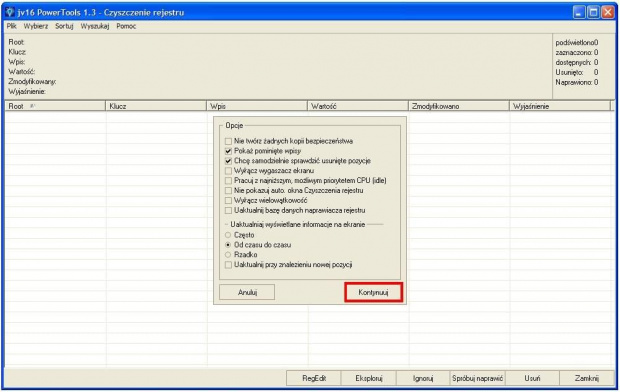Sort by the Klucz column header
The height and width of the screenshot is (392, 620).
coord(156,106)
